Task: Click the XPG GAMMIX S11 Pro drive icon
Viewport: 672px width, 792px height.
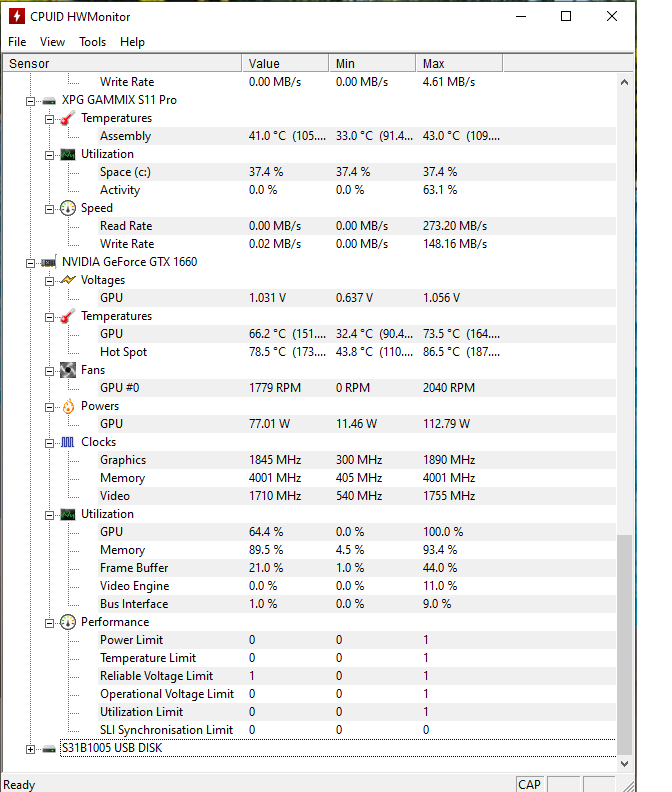Action: click(x=49, y=101)
